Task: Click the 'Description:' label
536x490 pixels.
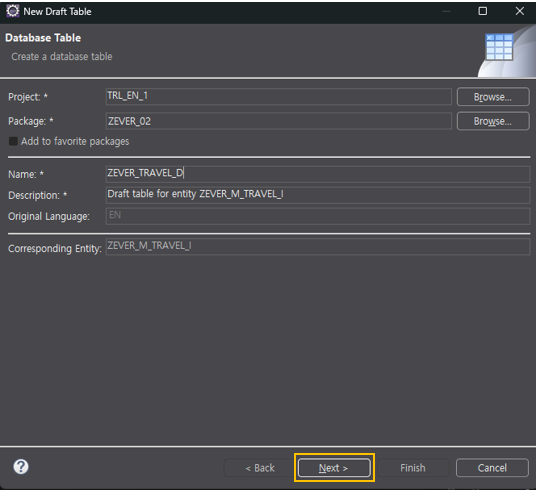Action: tap(38, 196)
